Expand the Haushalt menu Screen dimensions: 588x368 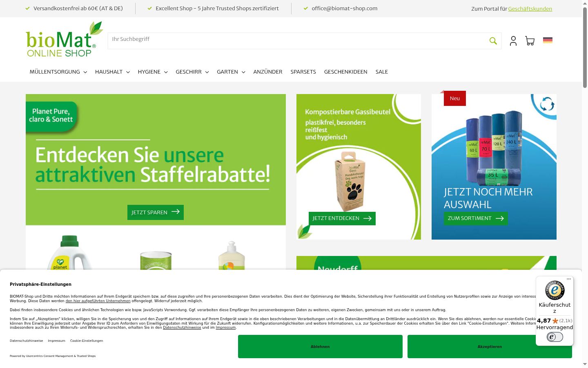pyautogui.click(x=112, y=72)
